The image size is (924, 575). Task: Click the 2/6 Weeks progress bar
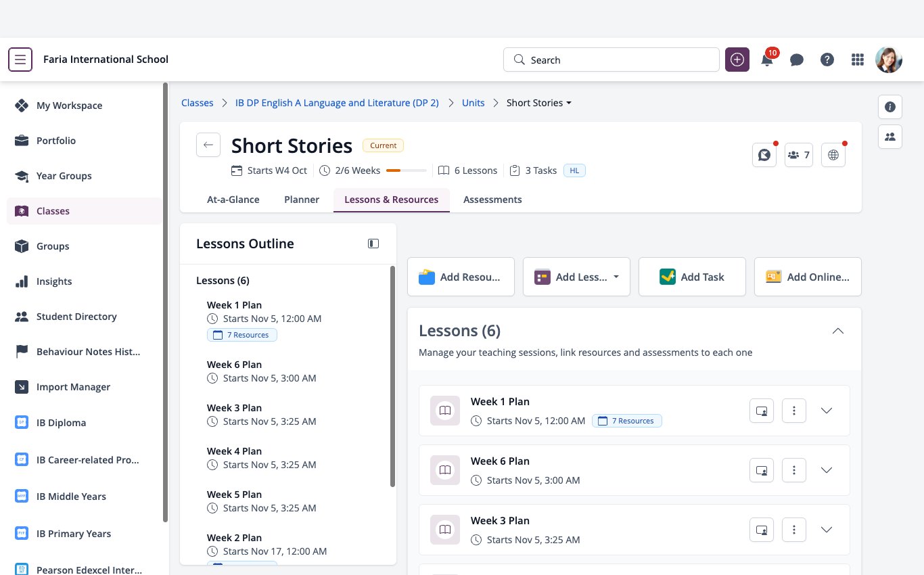[406, 170]
